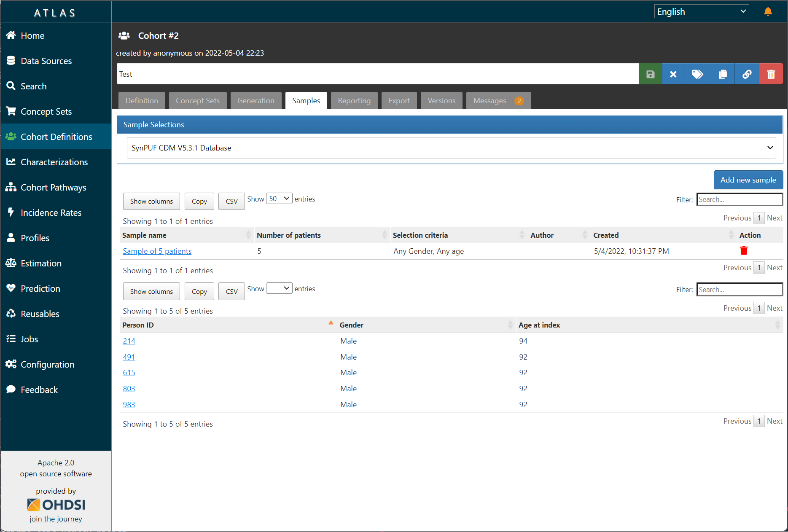Click the cohort name field containing Test
The image size is (788, 532).
click(x=378, y=74)
